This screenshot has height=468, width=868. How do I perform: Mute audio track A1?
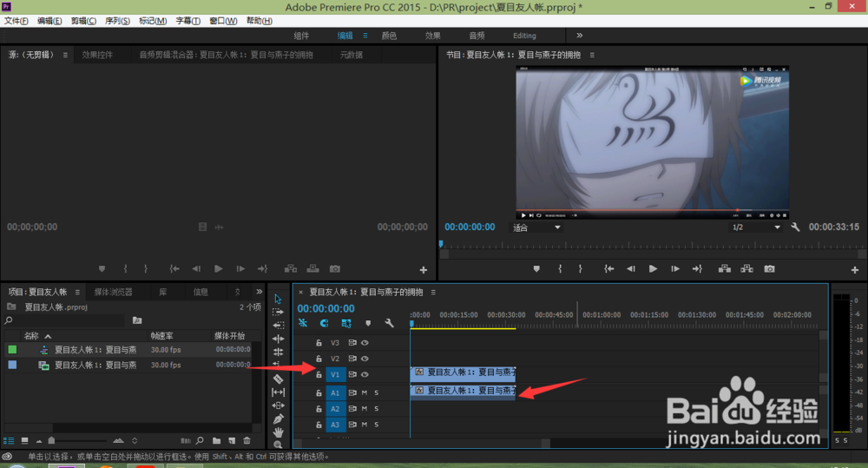365,392
